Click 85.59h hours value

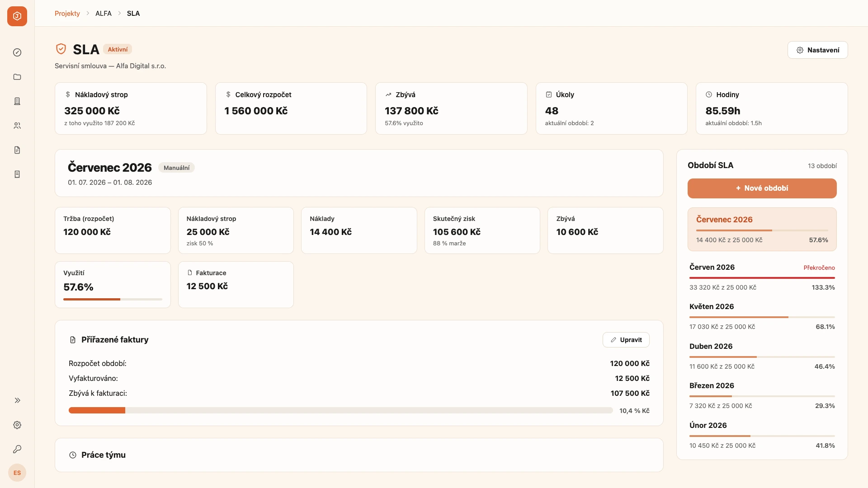coord(722,111)
